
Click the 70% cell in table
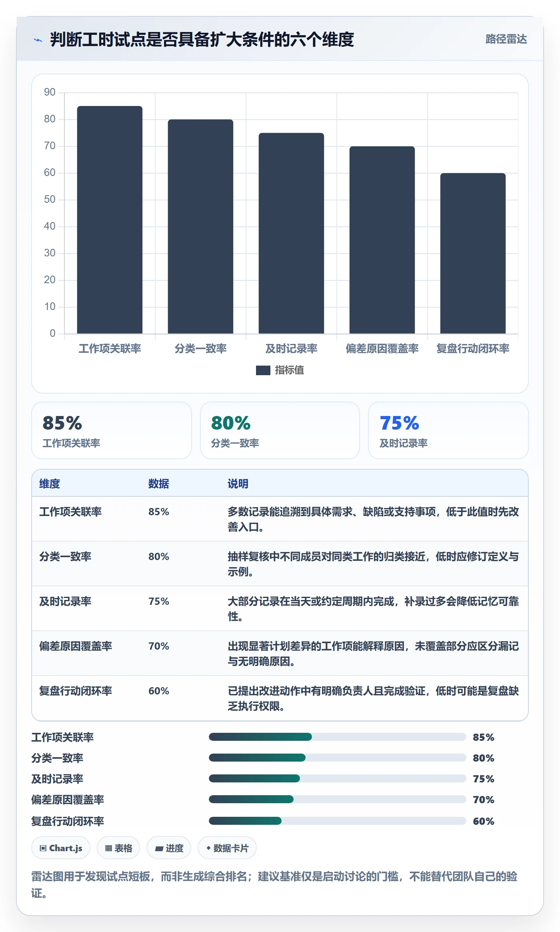pyautogui.click(x=159, y=646)
